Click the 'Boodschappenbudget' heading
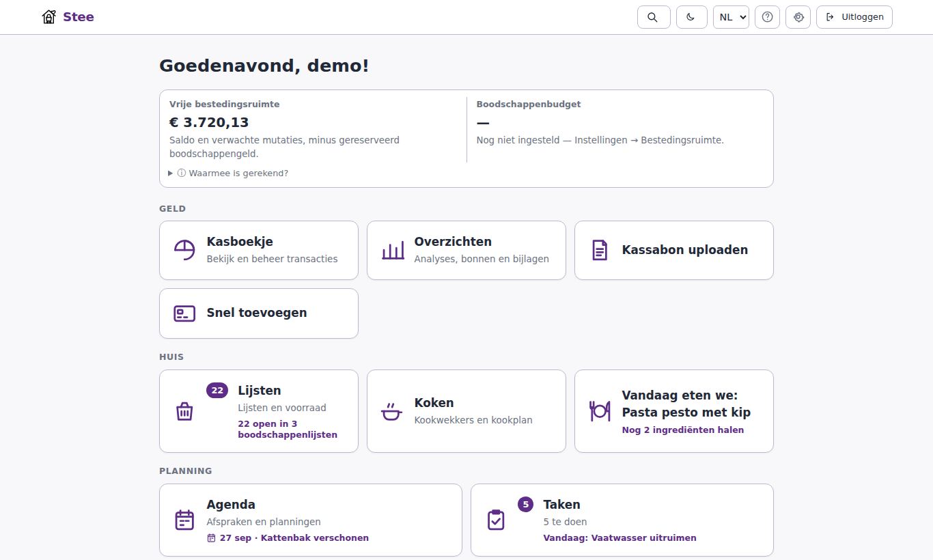Viewport: 933px width, 560px height. (x=529, y=104)
